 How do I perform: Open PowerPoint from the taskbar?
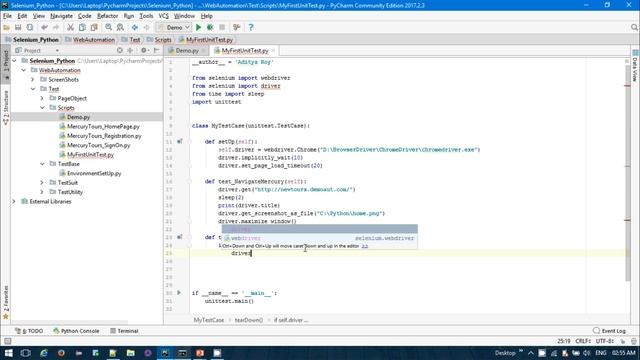(200, 353)
